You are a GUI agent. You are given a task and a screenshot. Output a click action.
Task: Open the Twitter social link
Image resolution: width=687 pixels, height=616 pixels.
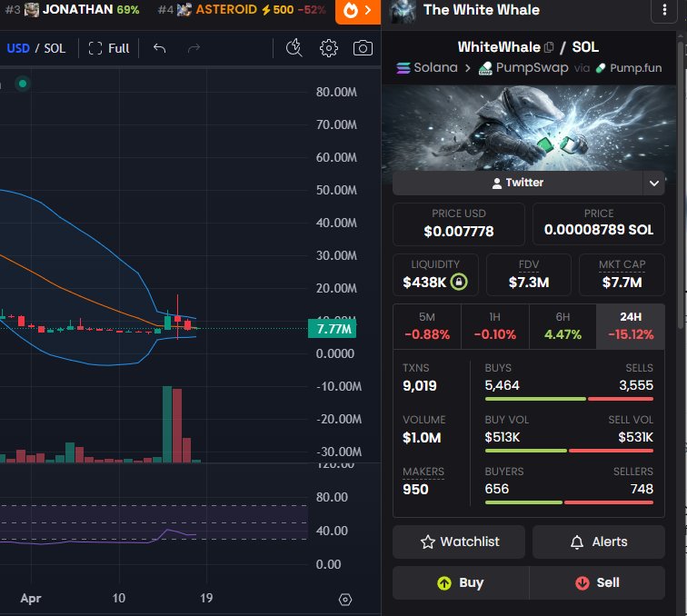point(517,183)
